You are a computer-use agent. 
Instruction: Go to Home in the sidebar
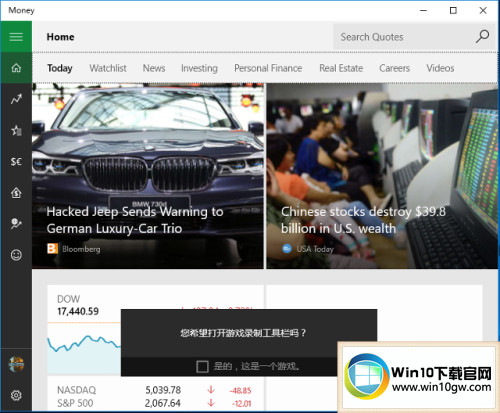coord(16,68)
